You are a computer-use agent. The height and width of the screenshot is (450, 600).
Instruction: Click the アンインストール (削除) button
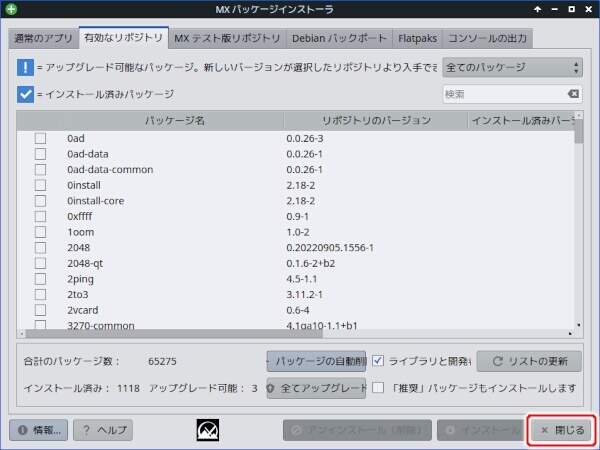[357, 430]
